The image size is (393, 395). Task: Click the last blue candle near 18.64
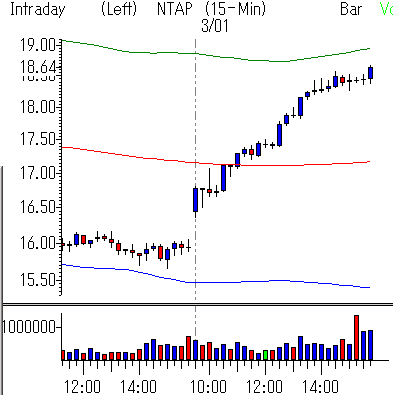[x=370, y=73]
